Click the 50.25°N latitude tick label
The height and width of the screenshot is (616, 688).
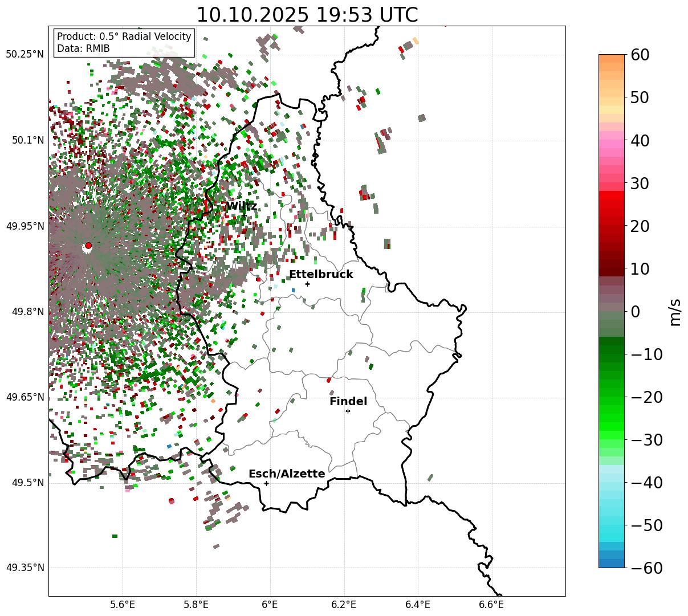[x=25, y=55]
